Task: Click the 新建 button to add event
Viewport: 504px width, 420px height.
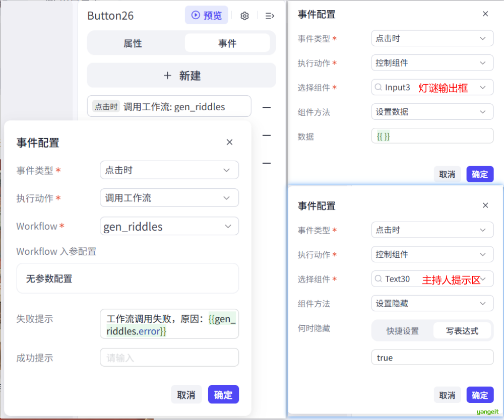Action: 181,76
